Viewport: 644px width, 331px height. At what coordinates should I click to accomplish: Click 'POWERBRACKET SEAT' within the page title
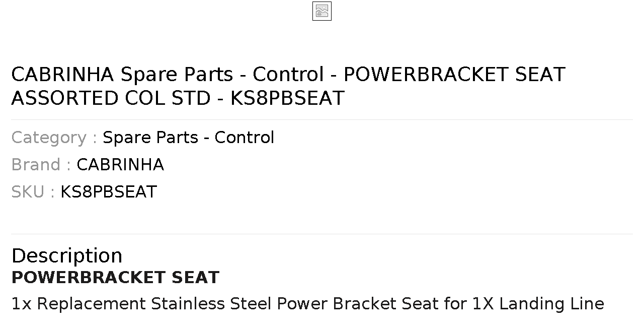coord(454,75)
